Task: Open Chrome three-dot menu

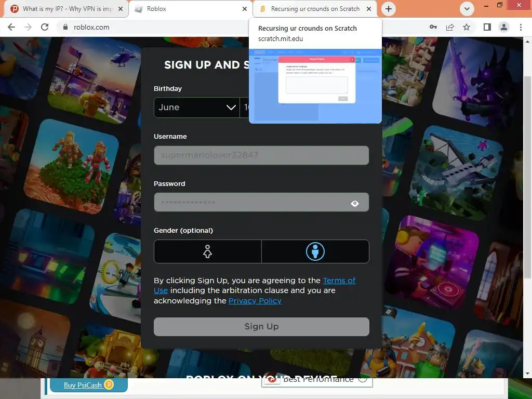Action: 521,27
